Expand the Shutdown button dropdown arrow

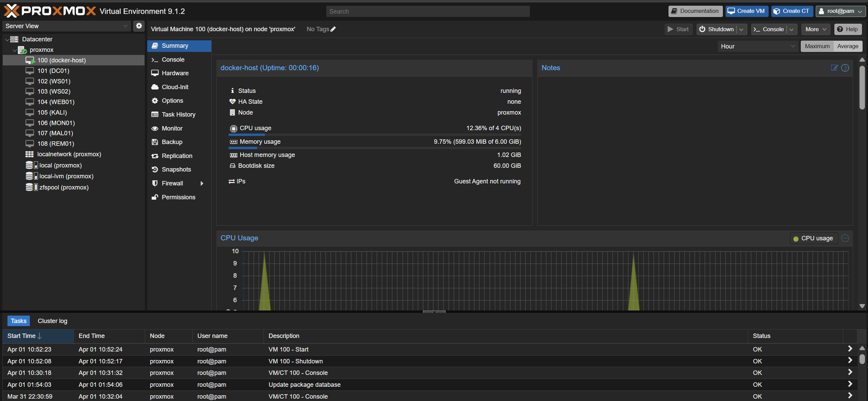741,29
